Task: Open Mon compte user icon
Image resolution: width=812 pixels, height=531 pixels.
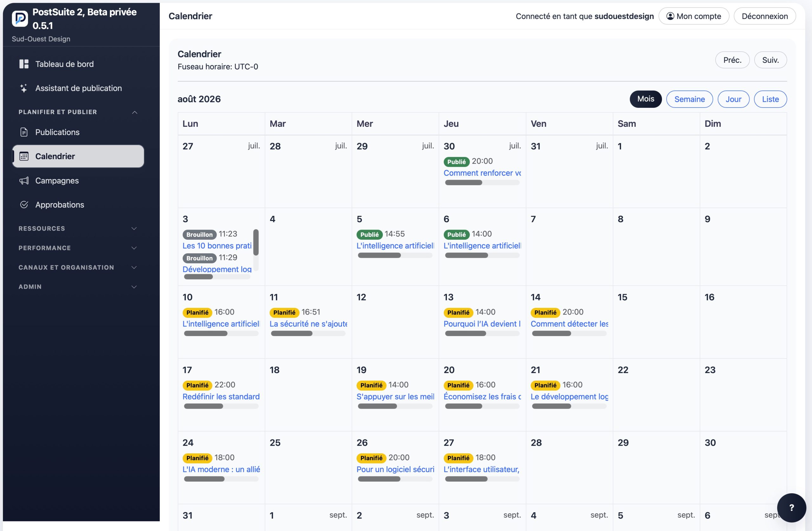Action: pos(670,16)
